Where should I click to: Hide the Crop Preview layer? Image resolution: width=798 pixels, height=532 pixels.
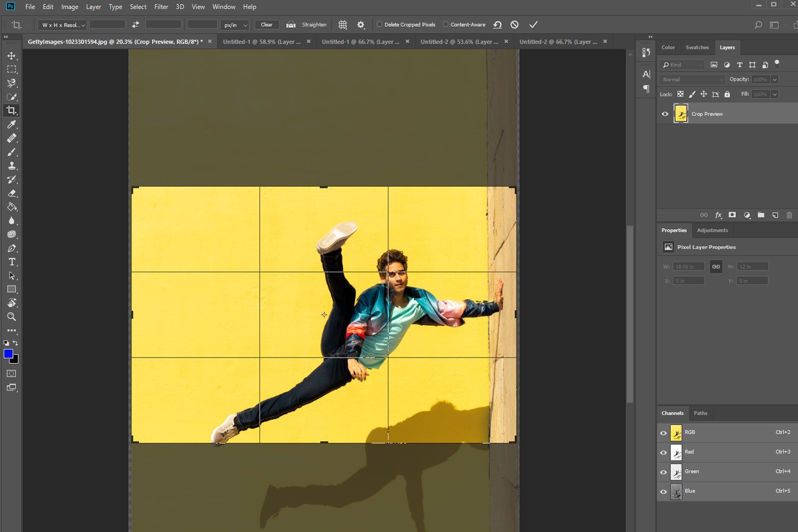(665, 114)
